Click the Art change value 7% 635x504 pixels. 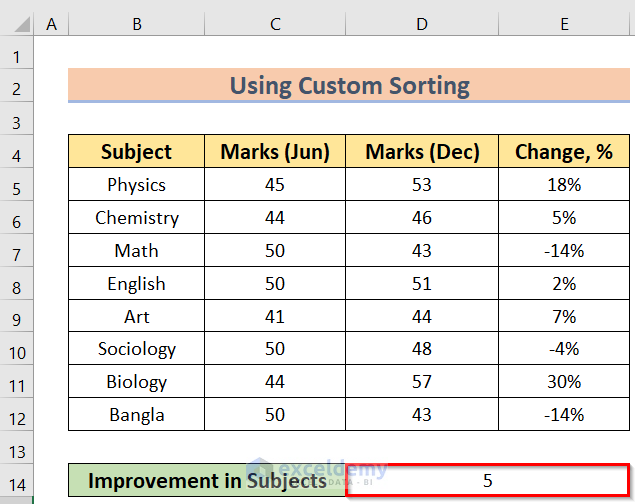(562, 316)
